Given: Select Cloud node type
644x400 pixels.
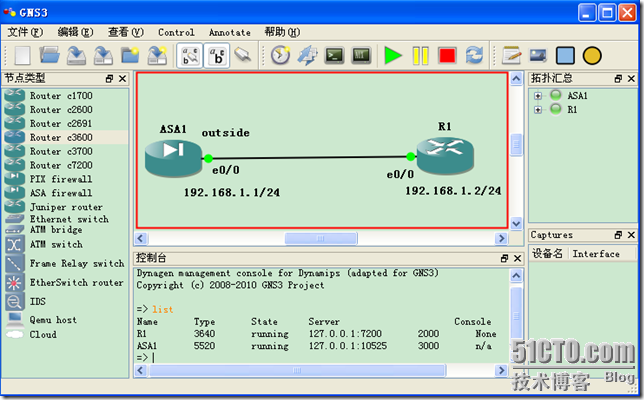Looking at the screenshot, I should [65, 334].
